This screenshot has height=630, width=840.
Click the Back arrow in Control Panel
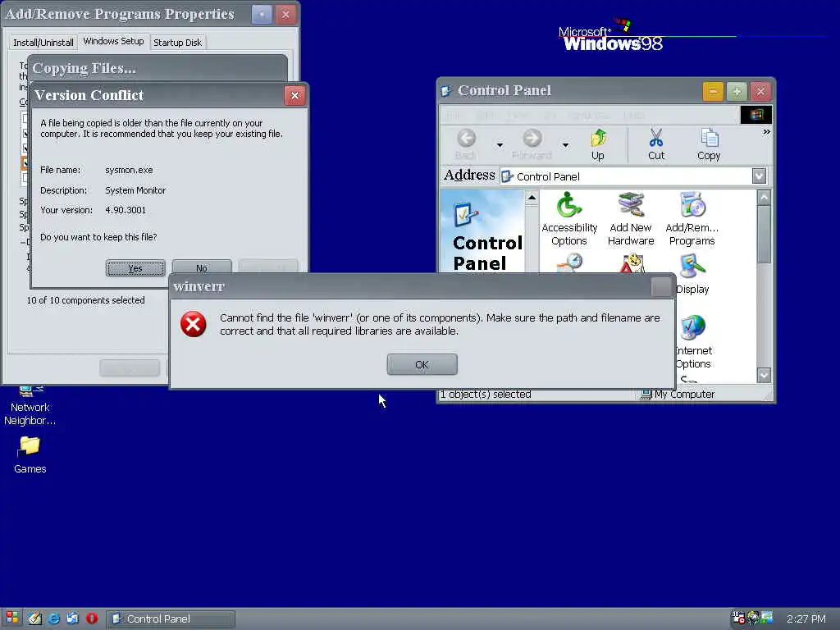[x=466, y=144]
